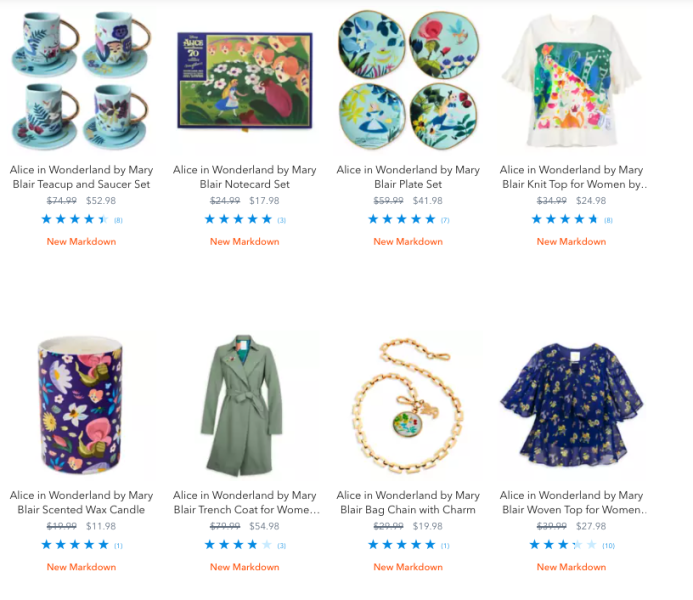Open the Plate Set review count
The width and height of the screenshot is (693, 600).
[x=445, y=220]
